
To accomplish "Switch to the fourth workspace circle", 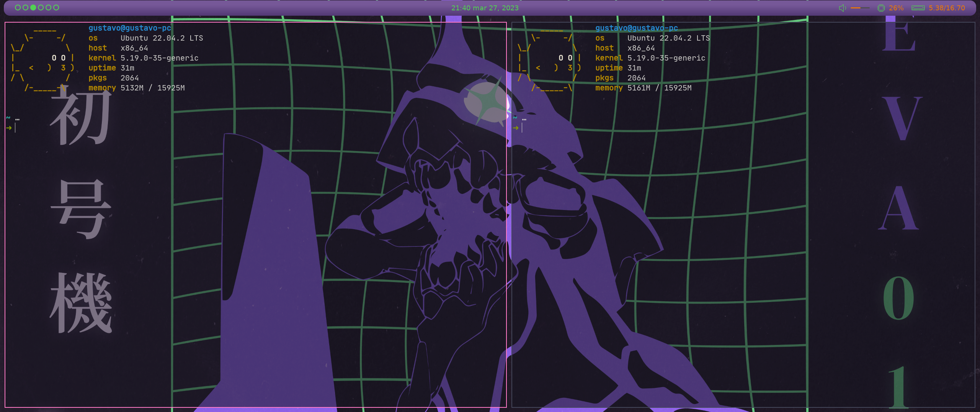I will pyautogui.click(x=41, y=8).
